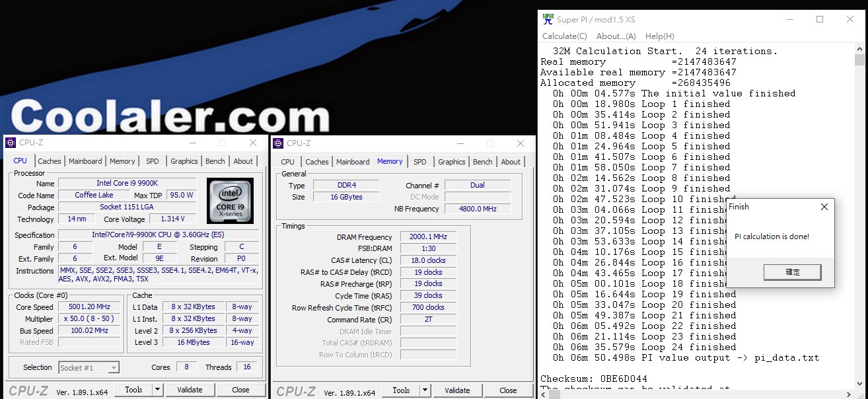
Task: Open Mainboard tab in Memory CPU-Z window
Action: 353,162
